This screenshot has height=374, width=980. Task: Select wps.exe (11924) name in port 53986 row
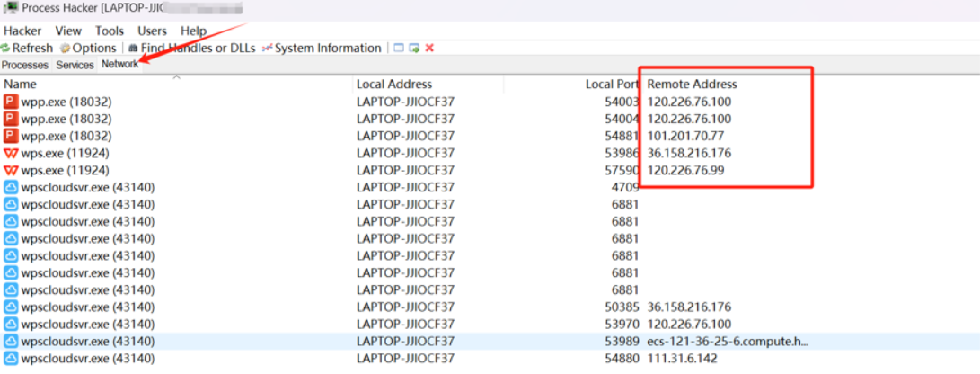(x=65, y=153)
